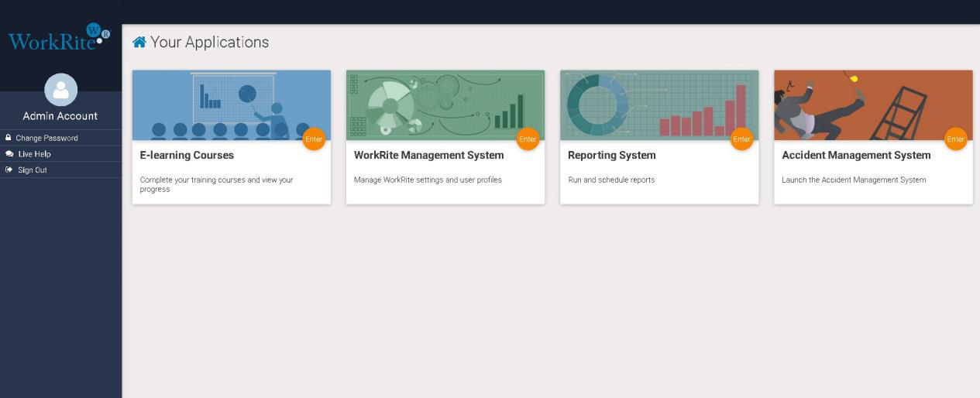Click the sign out arrow icon
Viewport: 980px width, 398px height.
[x=9, y=170]
